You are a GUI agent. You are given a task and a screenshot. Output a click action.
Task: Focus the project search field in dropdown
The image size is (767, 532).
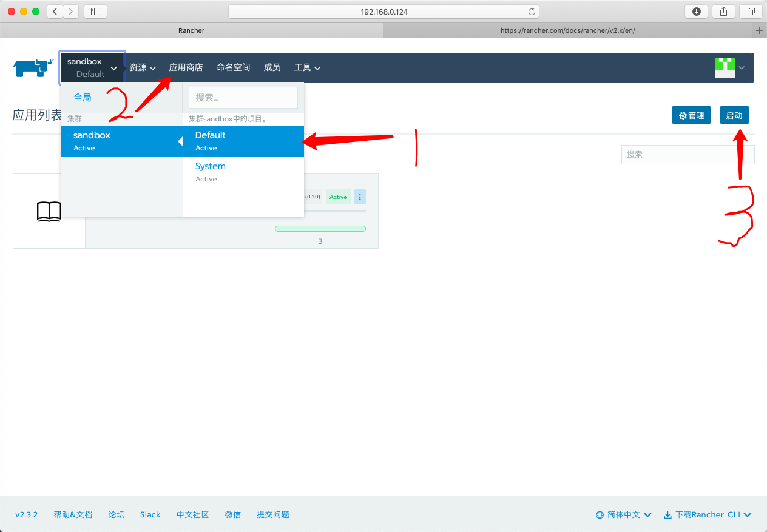[x=243, y=98]
